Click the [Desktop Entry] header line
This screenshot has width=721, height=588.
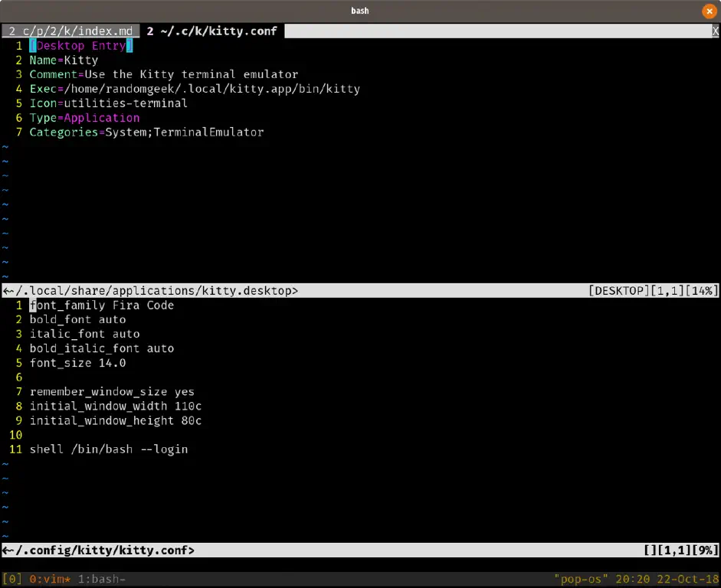tap(81, 46)
